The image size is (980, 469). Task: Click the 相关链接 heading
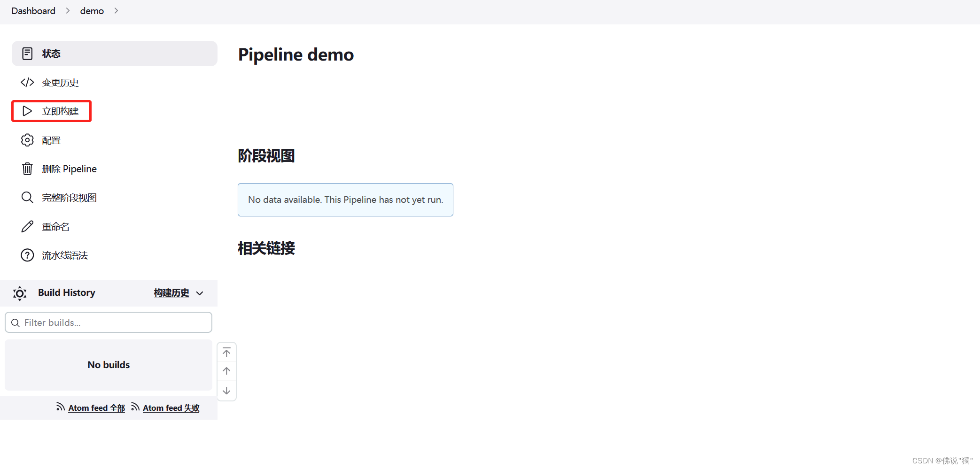266,248
